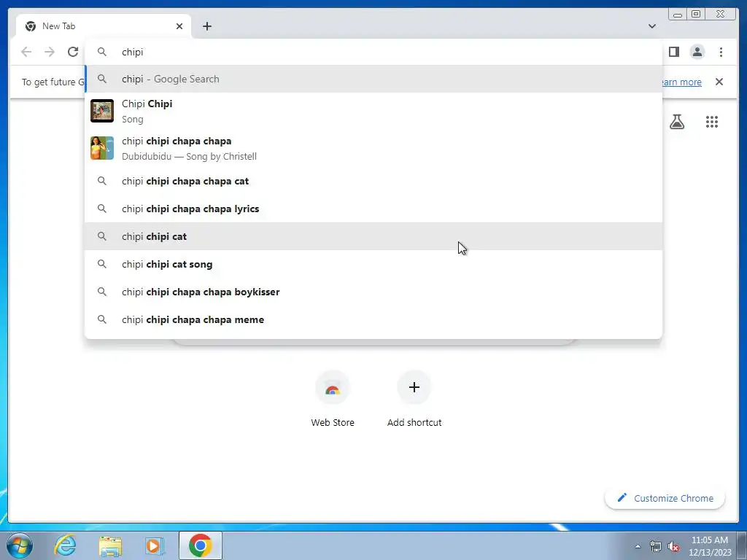Image resolution: width=747 pixels, height=560 pixels.
Task: Choose 'chipi - Google Search' suggestion
Action: (373, 79)
